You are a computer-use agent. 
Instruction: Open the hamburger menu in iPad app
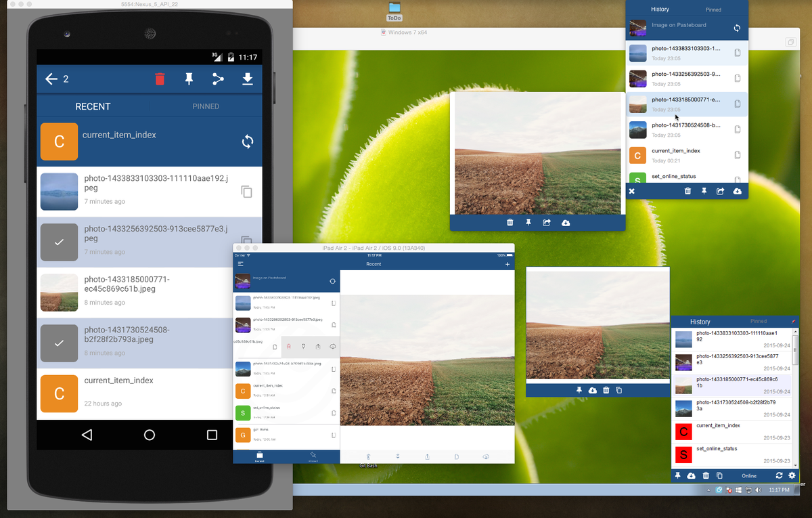pyautogui.click(x=240, y=264)
